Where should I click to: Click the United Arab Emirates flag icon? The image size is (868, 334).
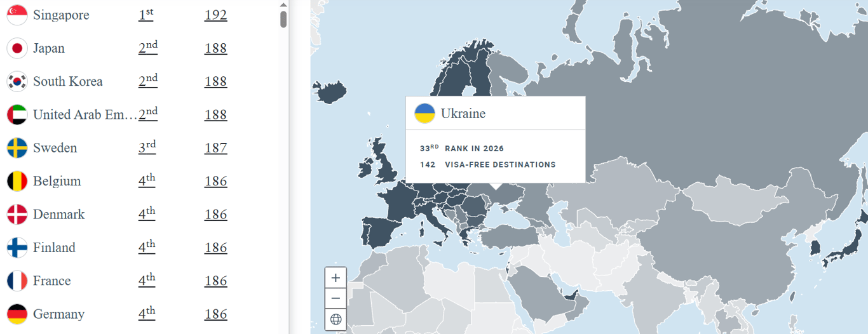click(x=17, y=115)
